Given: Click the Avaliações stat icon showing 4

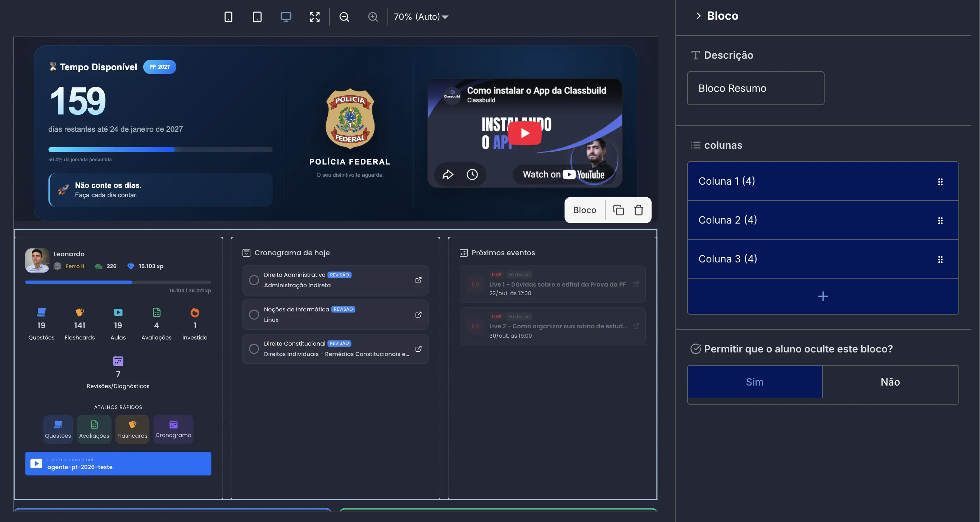Looking at the screenshot, I should point(156,312).
